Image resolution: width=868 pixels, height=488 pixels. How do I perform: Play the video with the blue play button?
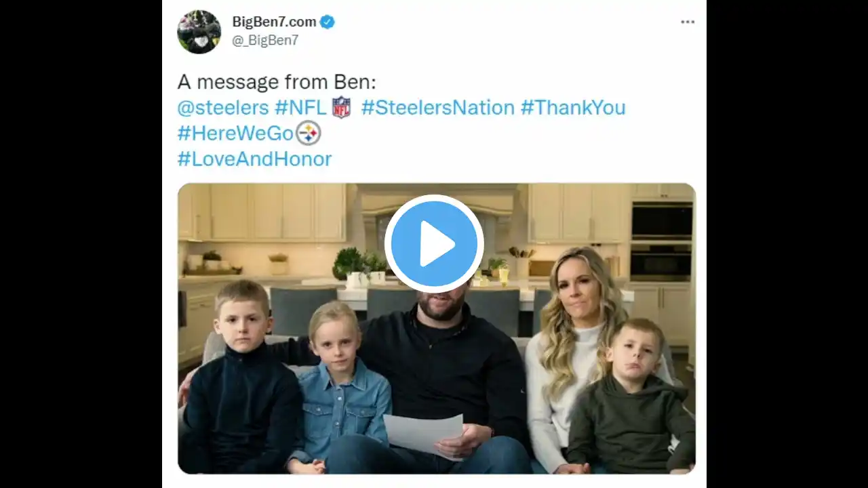[x=434, y=244]
